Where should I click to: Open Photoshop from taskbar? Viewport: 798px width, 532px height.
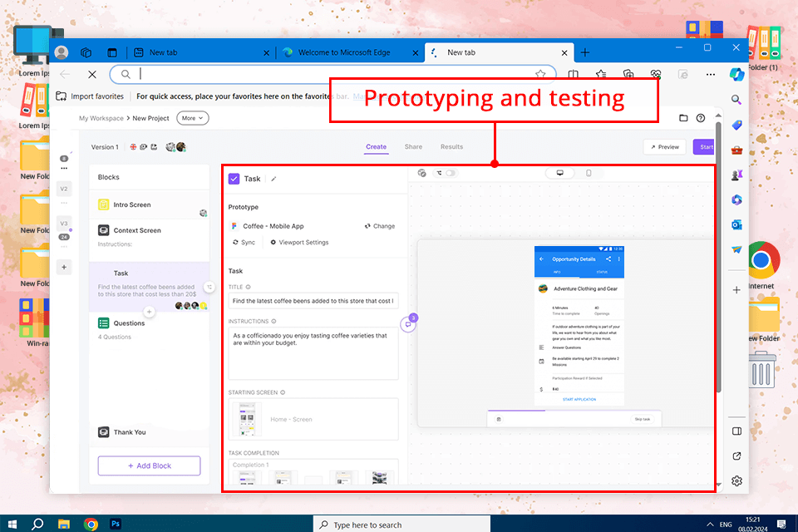pos(116,524)
